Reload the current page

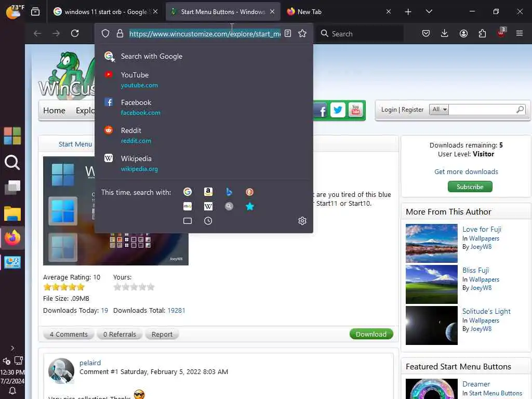click(x=75, y=33)
